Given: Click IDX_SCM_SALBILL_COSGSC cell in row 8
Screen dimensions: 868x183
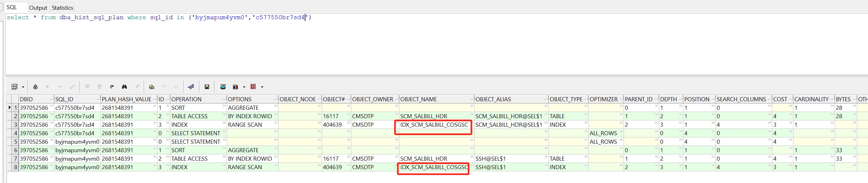Looking at the screenshot, I should click(437, 167).
